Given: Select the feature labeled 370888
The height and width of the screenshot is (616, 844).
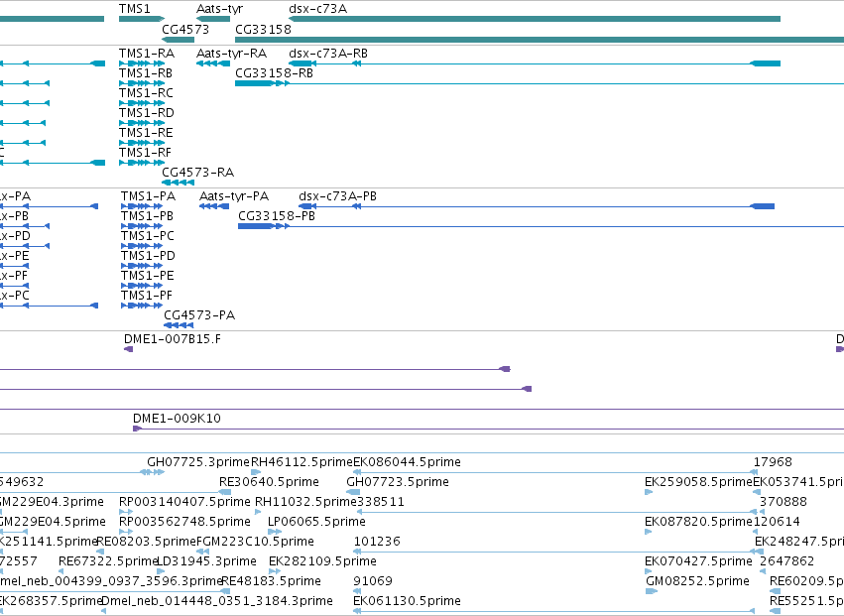Looking at the screenshot, I should (784, 502).
